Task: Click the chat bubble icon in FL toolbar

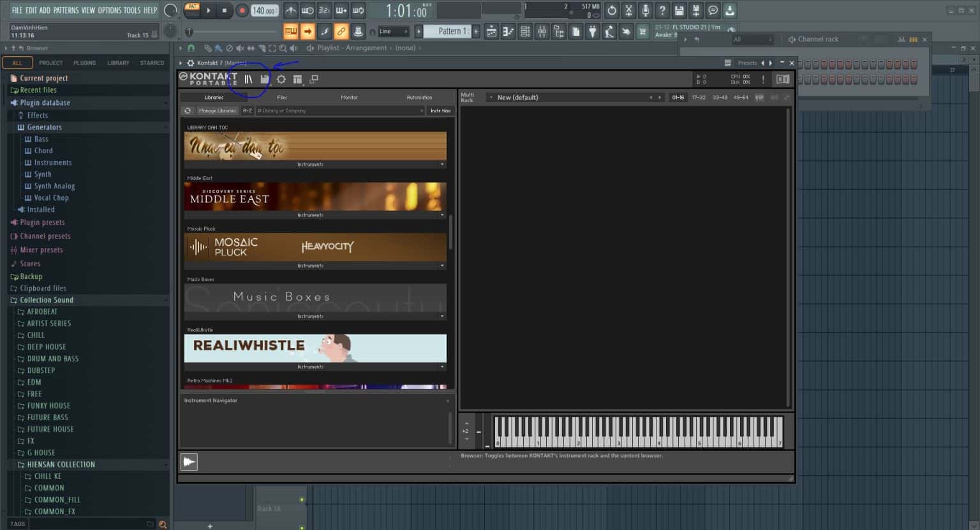Action: tap(713, 10)
